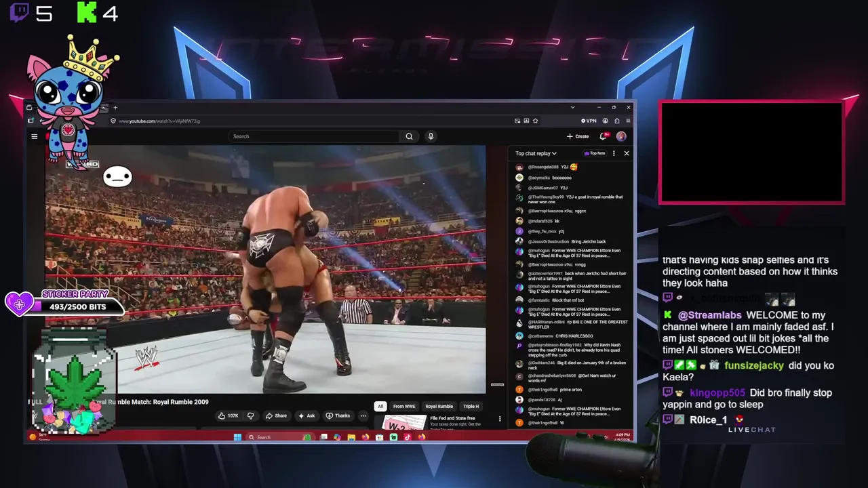Expand the Top chat replay dropdown
The height and width of the screenshot is (488, 868).
point(536,153)
